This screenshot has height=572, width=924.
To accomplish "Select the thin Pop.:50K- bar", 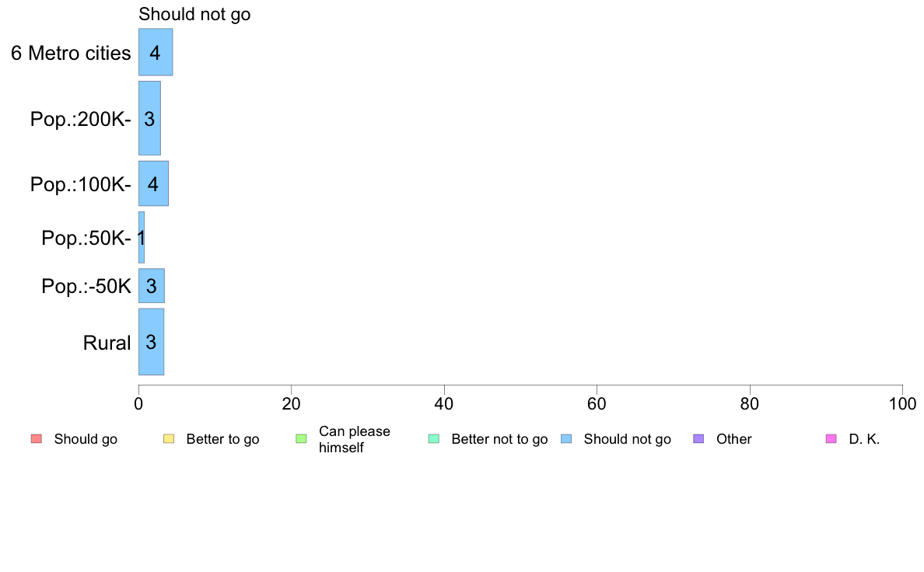I will 142,237.
